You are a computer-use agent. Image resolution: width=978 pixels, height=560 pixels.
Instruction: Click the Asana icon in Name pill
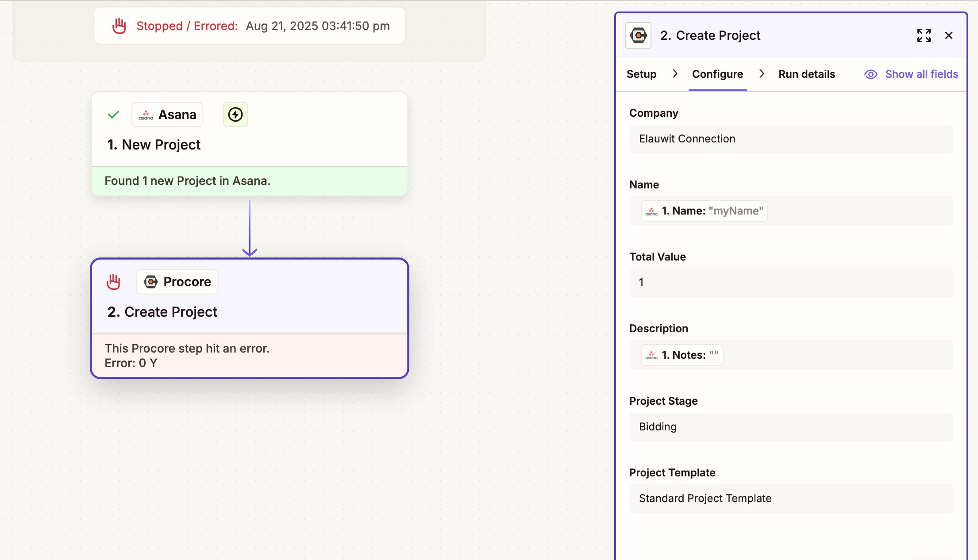coord(651,211)
